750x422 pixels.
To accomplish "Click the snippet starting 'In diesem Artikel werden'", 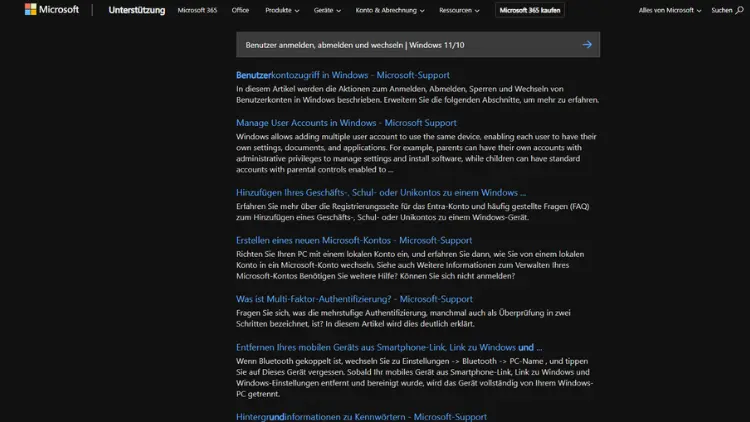I will 417,94.
